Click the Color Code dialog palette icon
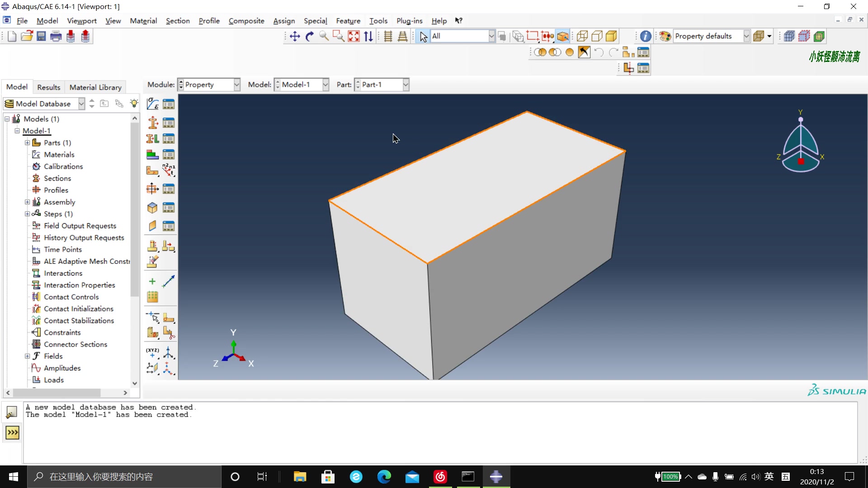 (x=665, y=36)
